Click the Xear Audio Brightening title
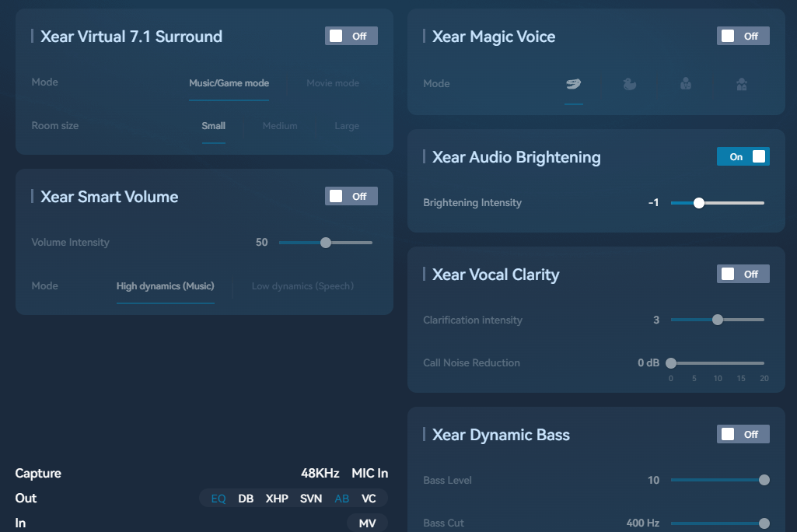 click(x=516, y=157)
